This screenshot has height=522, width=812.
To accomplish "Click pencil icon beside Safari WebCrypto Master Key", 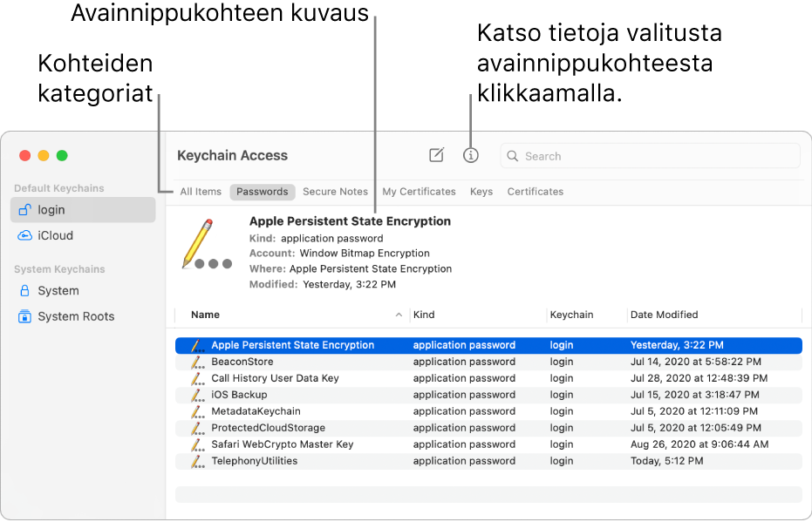I will 197,445.
